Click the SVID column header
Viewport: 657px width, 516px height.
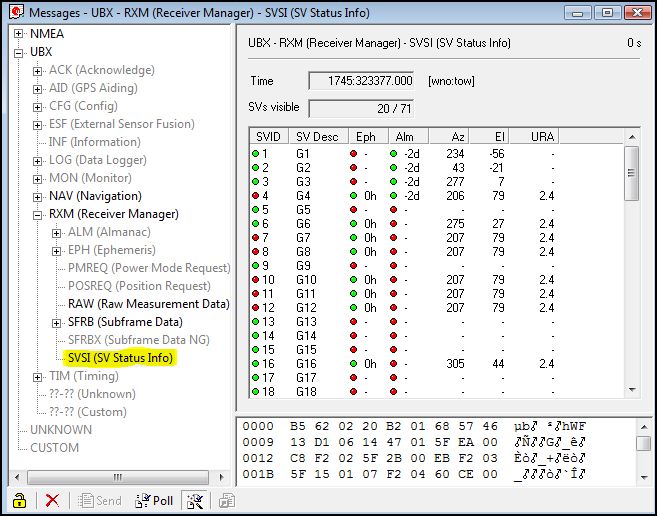pos(268,136)
